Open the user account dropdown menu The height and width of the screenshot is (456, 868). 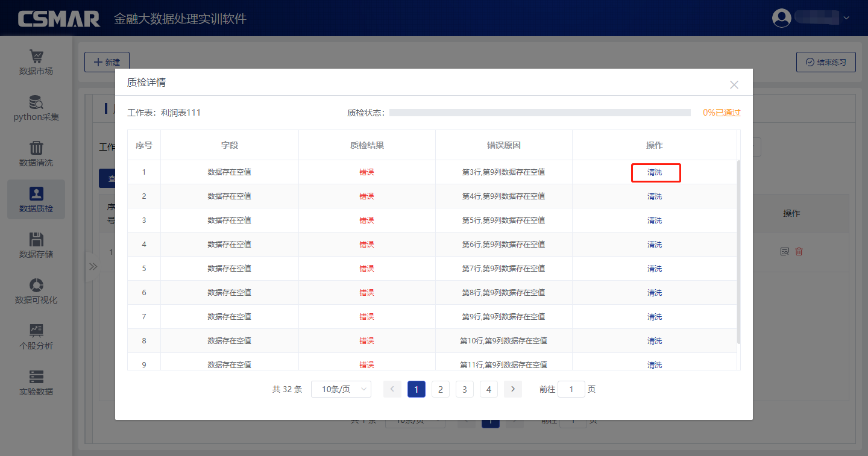click(x=811, y=18)
